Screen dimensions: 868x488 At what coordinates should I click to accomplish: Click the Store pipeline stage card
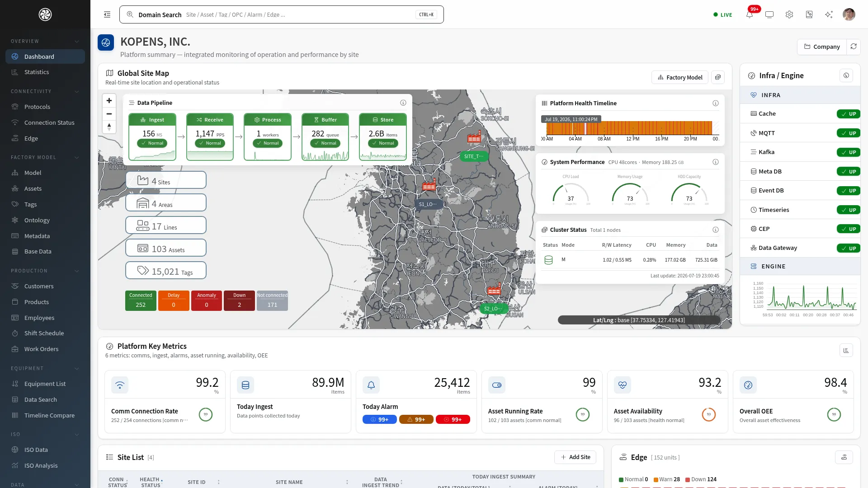click(x=383, y=137)
